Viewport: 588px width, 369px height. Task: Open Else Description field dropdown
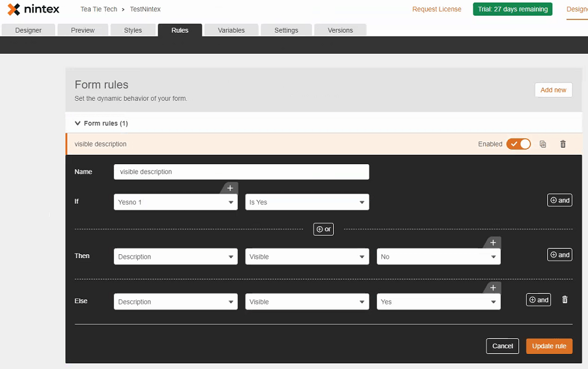[175, 301]
